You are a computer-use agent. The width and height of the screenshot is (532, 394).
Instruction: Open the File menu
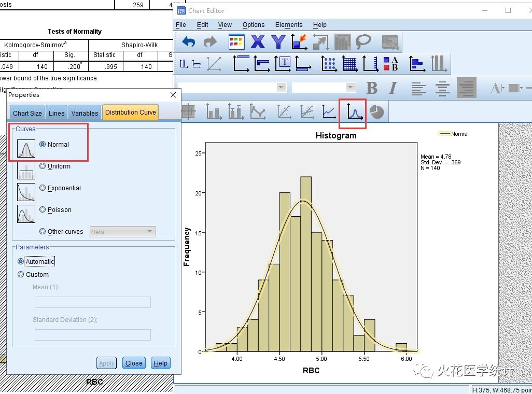point(181,25)
